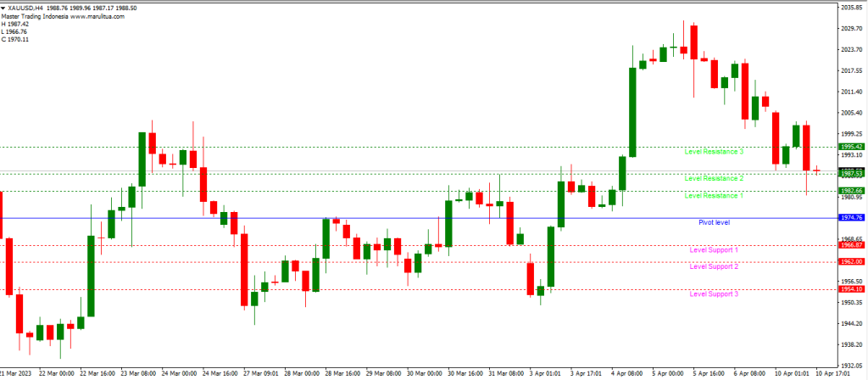Select the Level Support 2 label
This screenshot has height=380, width=868.
[714, 266]
